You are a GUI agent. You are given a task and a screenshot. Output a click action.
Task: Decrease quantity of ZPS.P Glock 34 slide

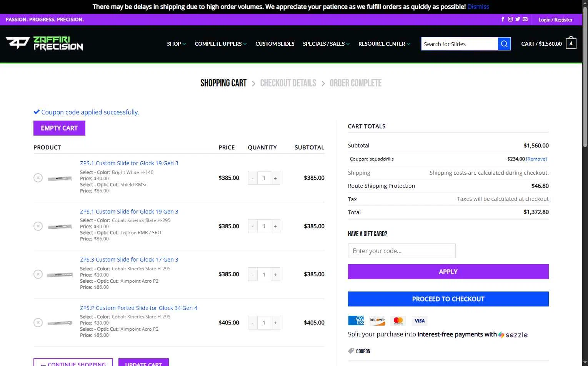(253, 323)
